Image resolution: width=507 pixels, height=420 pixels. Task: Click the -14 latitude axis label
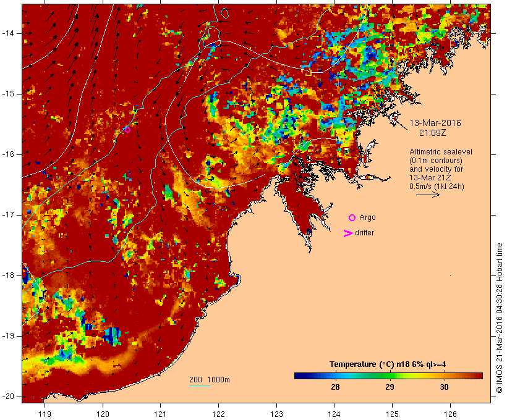pyautogui.click(x=8, y=33)
